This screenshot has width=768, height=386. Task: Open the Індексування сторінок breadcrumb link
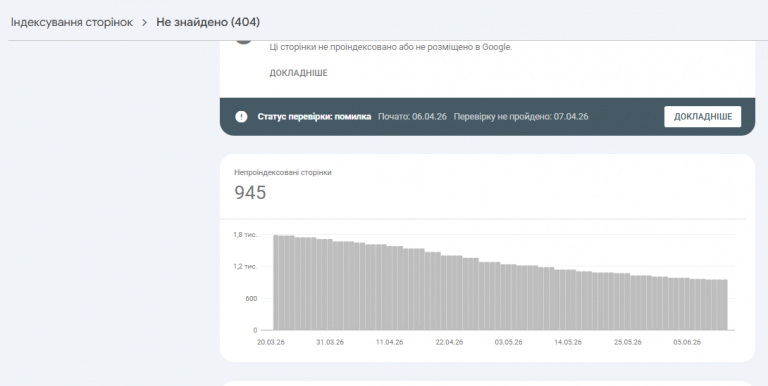coord(72,22)
